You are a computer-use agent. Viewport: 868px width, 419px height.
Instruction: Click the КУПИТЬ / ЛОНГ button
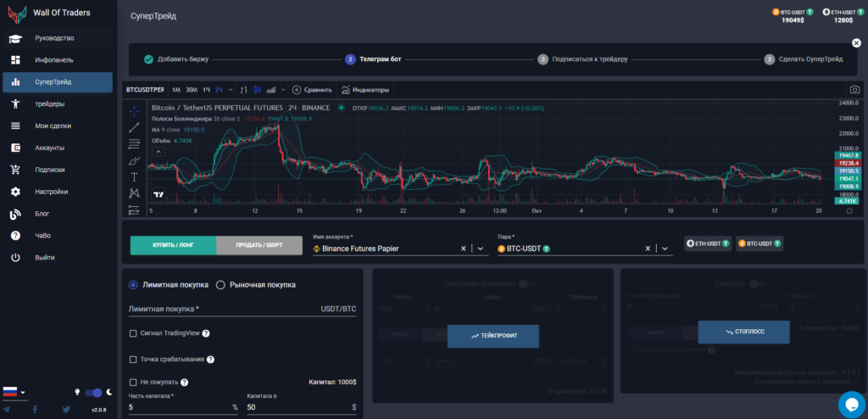pyautogui.click(x=173, y=245)
